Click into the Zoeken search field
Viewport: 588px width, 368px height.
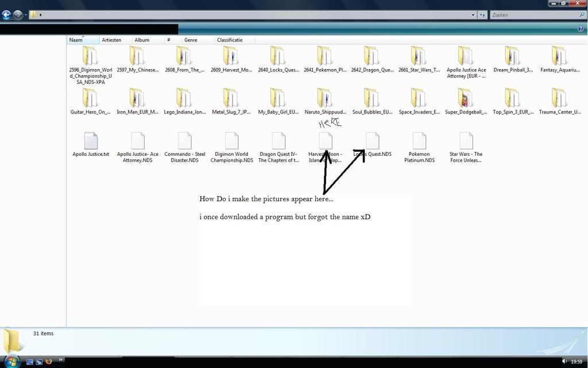[535, 15]
